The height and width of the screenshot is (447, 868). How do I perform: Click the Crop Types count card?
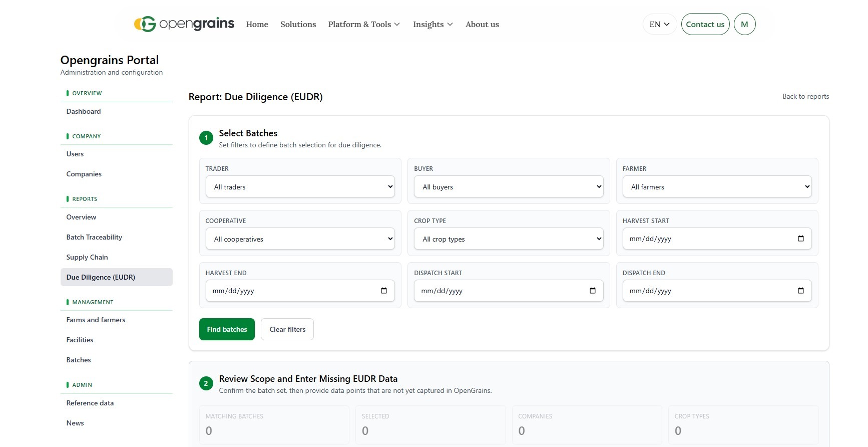[x=743, y=425]
